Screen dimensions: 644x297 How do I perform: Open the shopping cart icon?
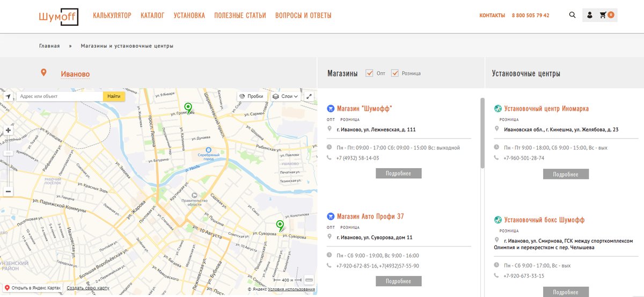(x=603, y=15)
